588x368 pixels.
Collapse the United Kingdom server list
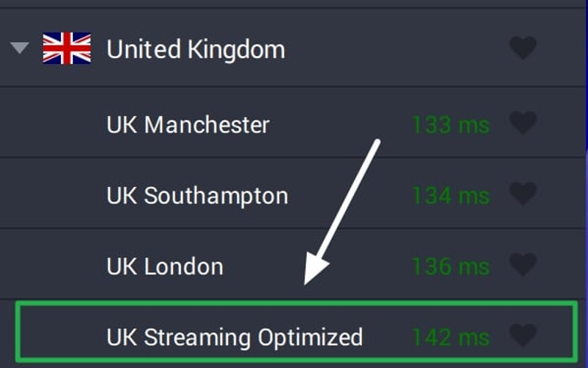coord(19,49)
